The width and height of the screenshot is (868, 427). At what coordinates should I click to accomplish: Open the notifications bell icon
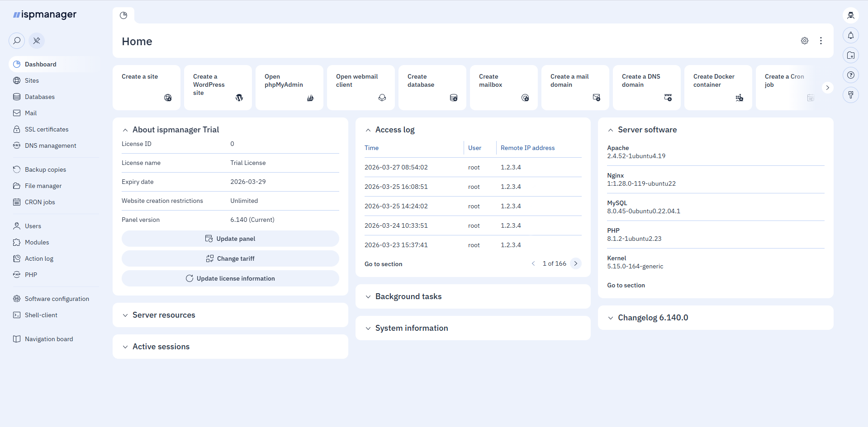click(x=851, y=35)
